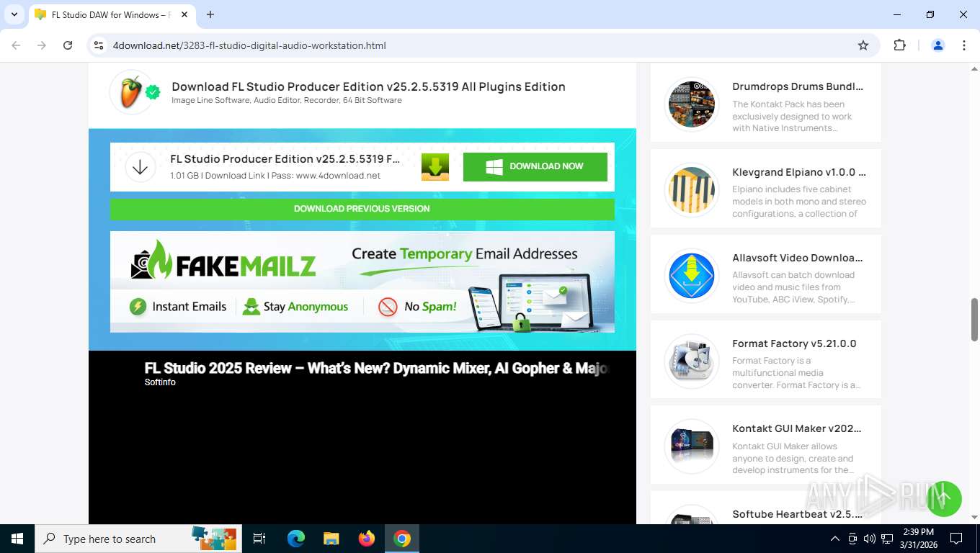The height and width of the screenshot is (553, 980).
Task: Click the green DOWNLOAD NOW button
Action: point(535,166)
